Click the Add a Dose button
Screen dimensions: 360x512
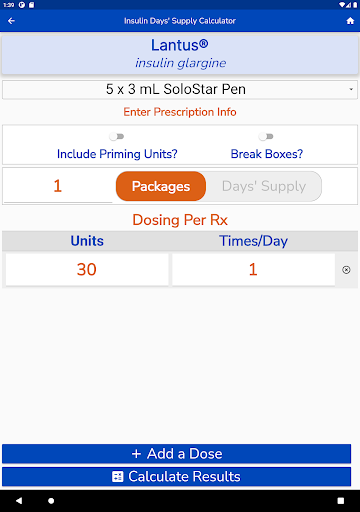click(x=177, y=454)
